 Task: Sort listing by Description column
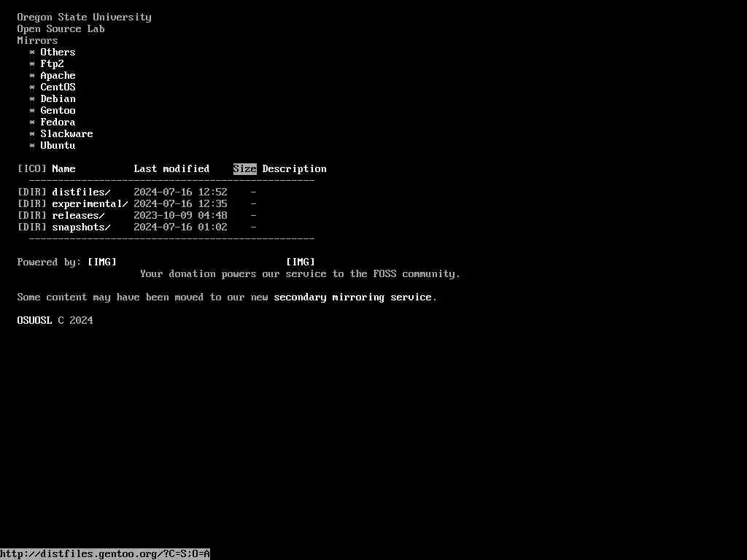(x=295, y=168)
